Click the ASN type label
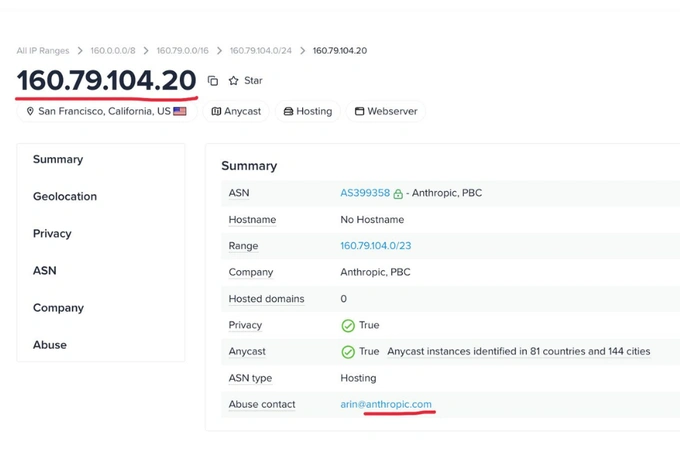The height and width of the screenshot is (453, 680). point(250,378)
